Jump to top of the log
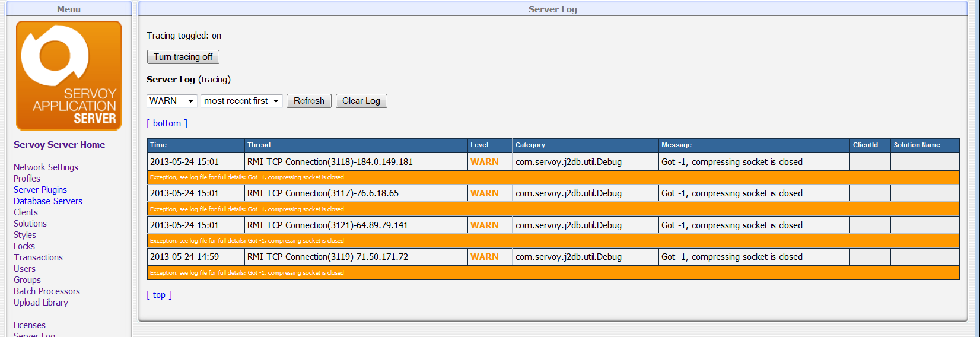Screen dimensions: 980x337 point(160,295)
